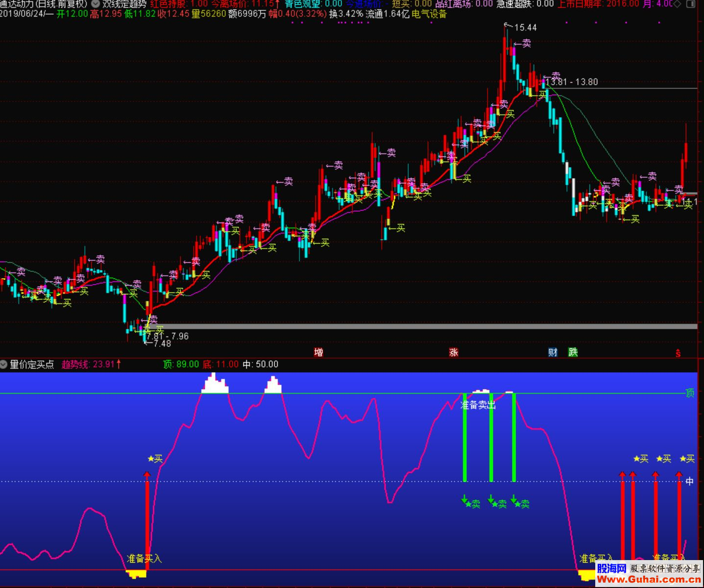
Task: Click the 电气设备 sector link
Action: point(429,14)
